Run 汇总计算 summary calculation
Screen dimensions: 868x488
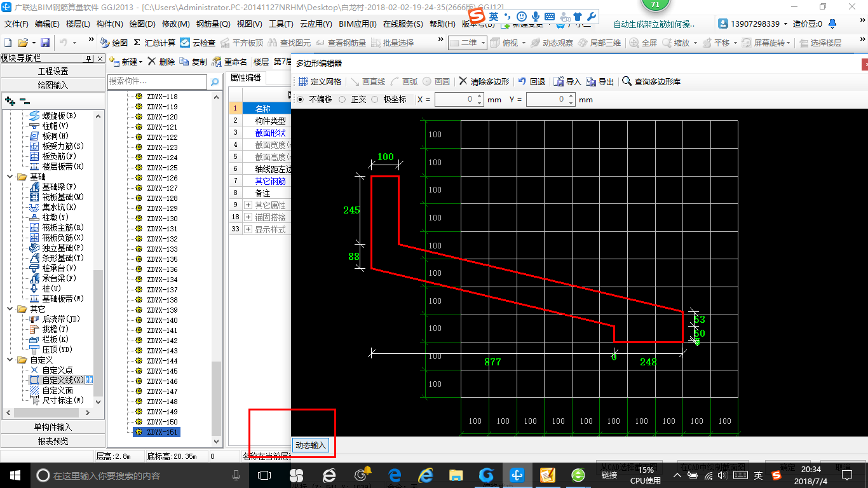154,43
